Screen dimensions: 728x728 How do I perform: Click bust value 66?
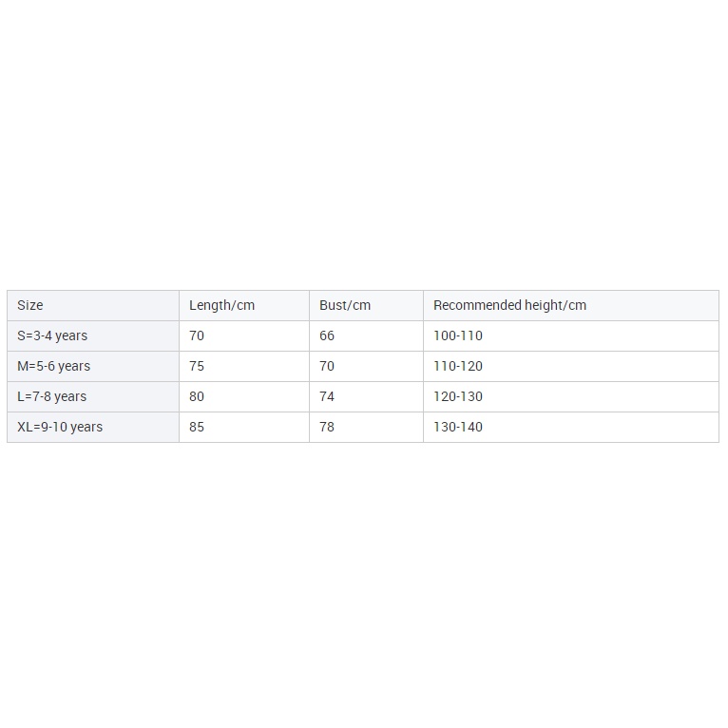327,335
